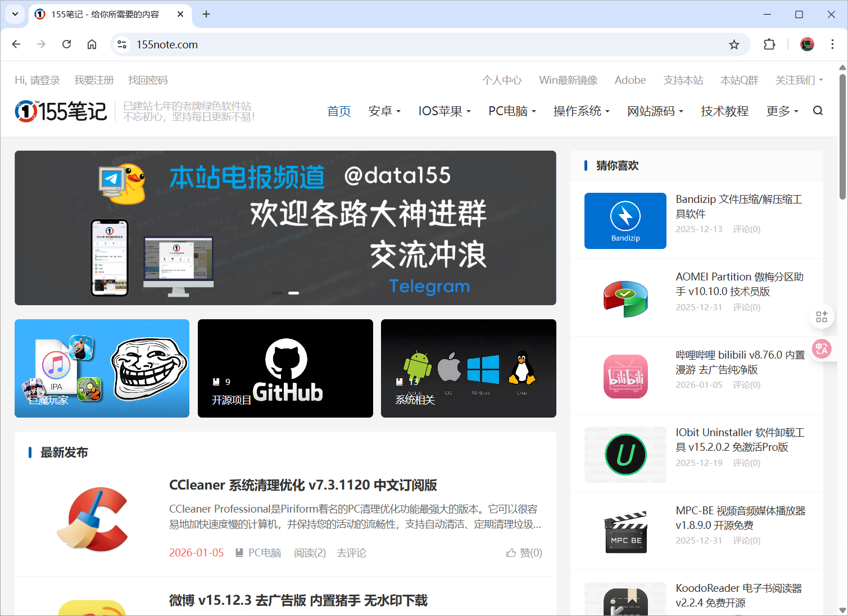This screenshot has height=616, width=848.
Task: Click the site search magnifier icon
Action: (818, 111)
